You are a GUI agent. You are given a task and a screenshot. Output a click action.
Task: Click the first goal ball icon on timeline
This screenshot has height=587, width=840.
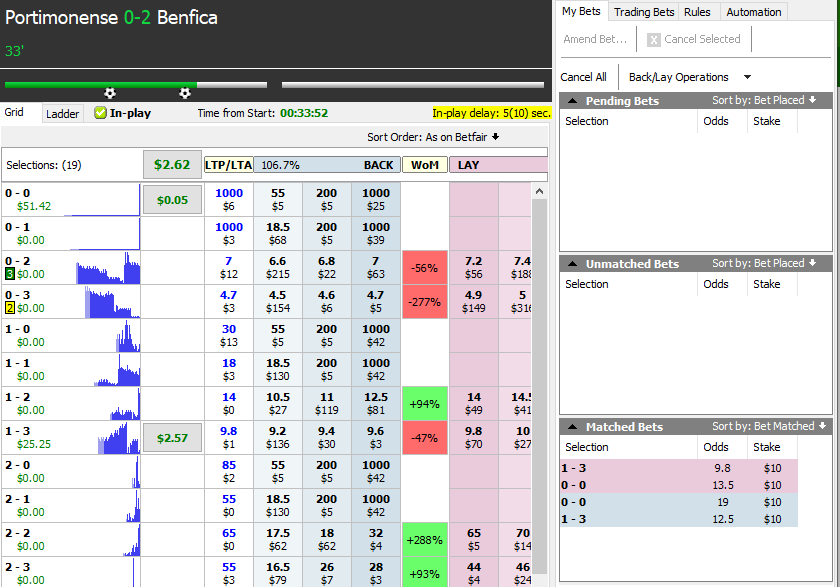coord(110,93)
